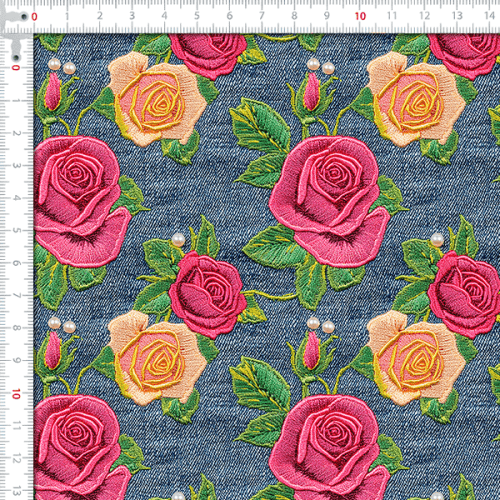Click the red 10 on the horizontal ruler
Screen dimensions: 500x500
coord(360,16)
